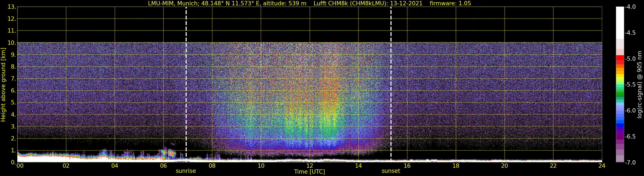Click the 00 hour tick label
644x176 pixels.
click(x=20, y=166)
